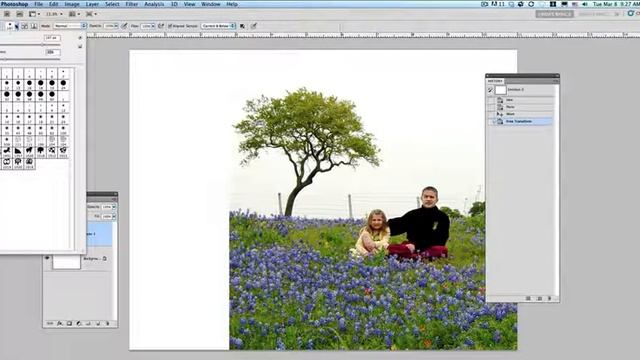Open the Analysis menu
This screenshot has height=360, width=640.
[x=154, y=4]
